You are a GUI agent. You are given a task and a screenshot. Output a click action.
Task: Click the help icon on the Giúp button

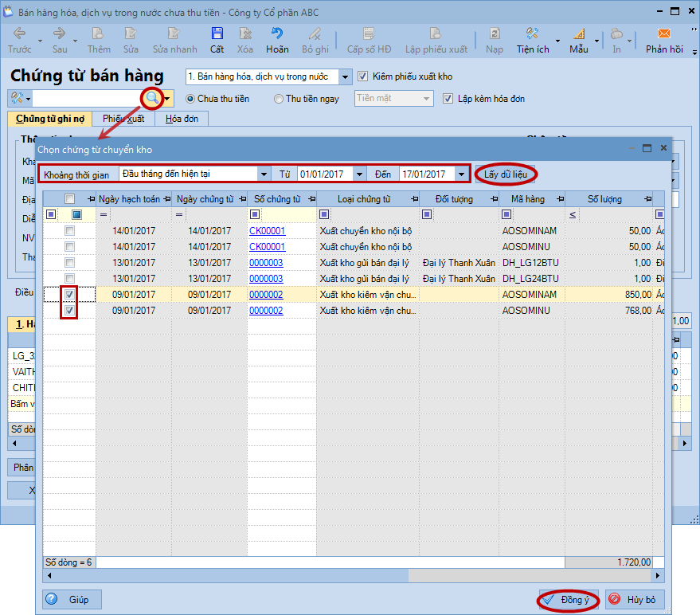click(52, 599)
